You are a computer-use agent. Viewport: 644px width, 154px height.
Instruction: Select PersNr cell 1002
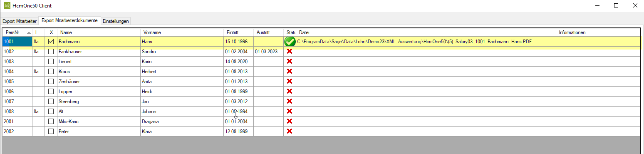tap(17, 52)
